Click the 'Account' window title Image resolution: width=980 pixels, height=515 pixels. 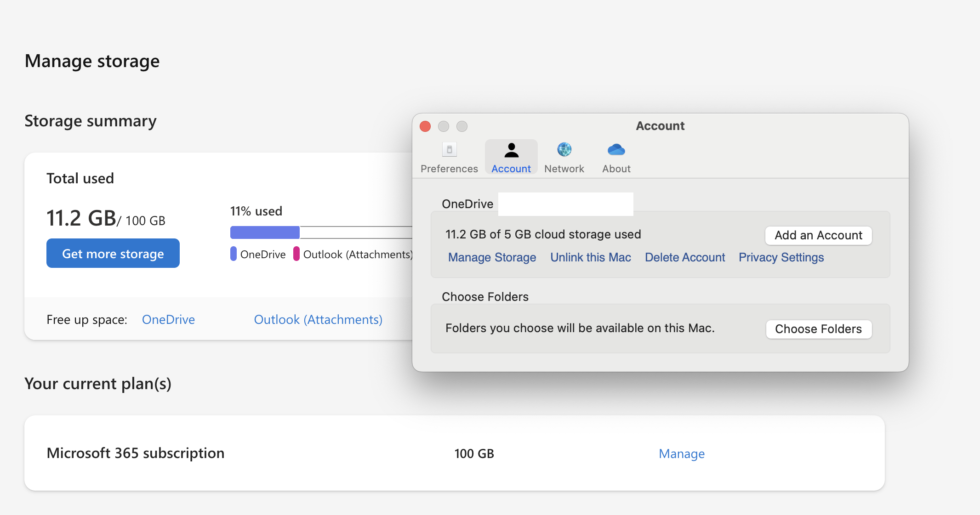[660, 126]
